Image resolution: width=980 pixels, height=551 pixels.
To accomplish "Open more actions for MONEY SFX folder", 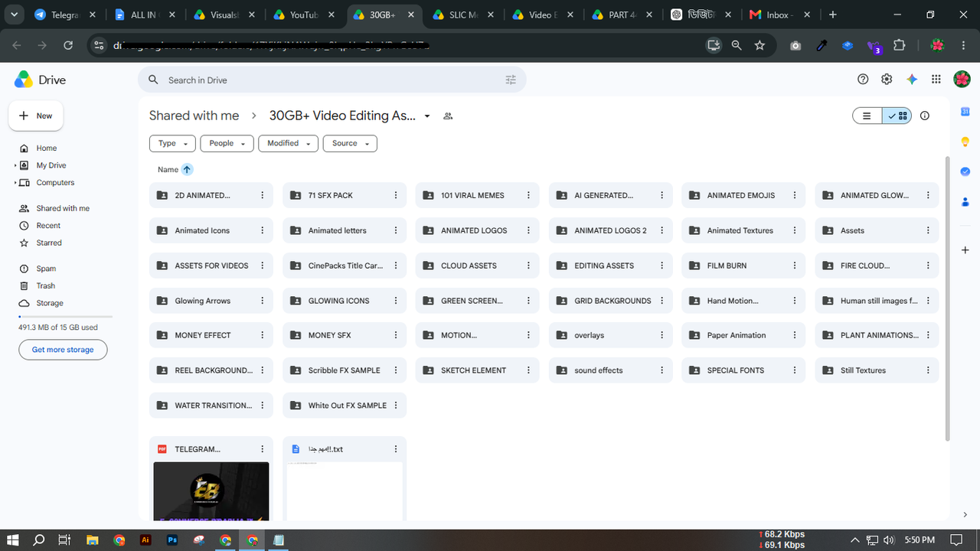I will tap(396, 335).
